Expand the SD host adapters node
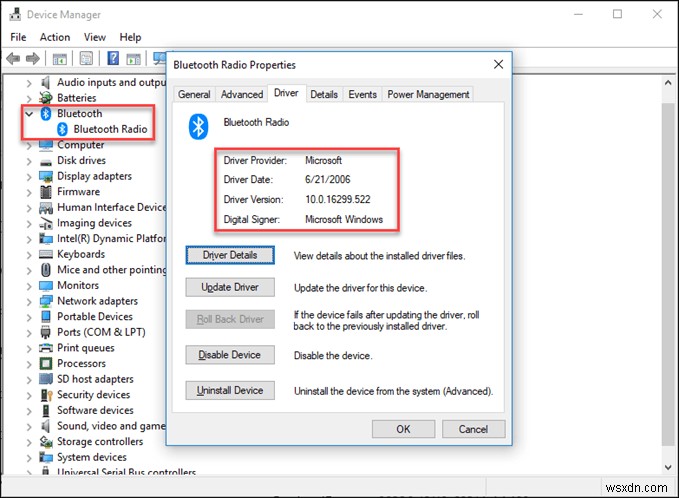679x498 pixels. [29, 379]
